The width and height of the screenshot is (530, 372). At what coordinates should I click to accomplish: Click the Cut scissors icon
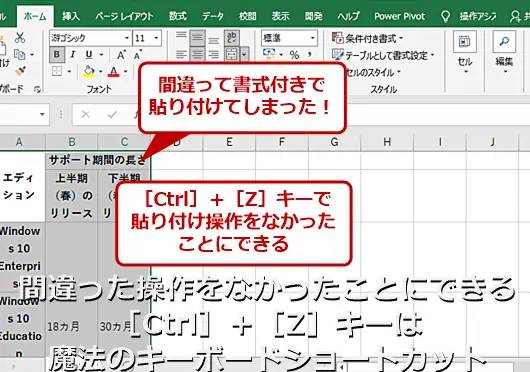pos(20,38)
